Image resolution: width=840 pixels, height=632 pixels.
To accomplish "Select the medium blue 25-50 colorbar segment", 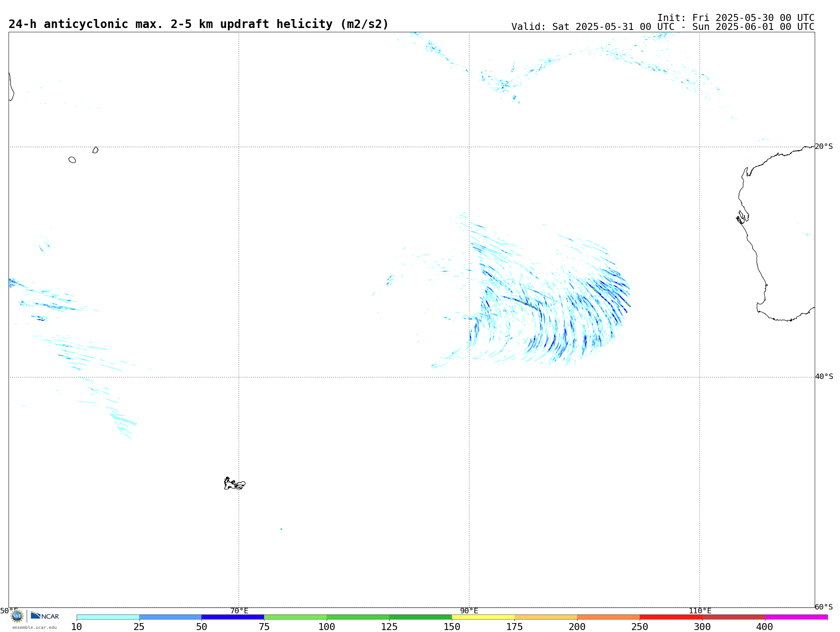I will (x=170, y=617).
